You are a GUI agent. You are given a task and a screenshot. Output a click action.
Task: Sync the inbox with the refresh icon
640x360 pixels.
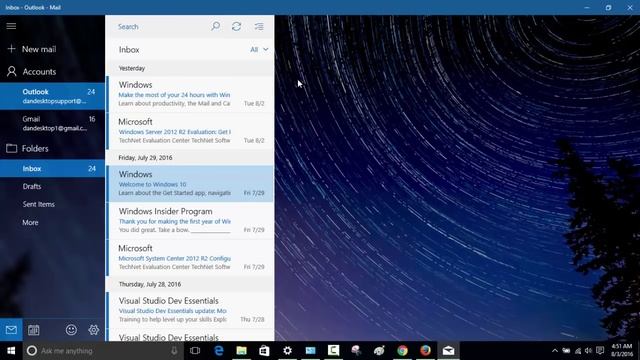click(x=236, y=27)
